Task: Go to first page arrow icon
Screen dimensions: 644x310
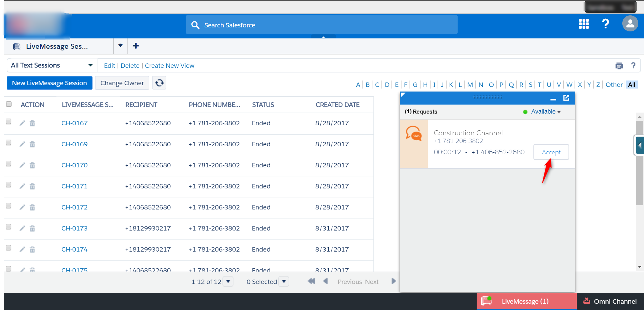Action: [x=311, y=281]
